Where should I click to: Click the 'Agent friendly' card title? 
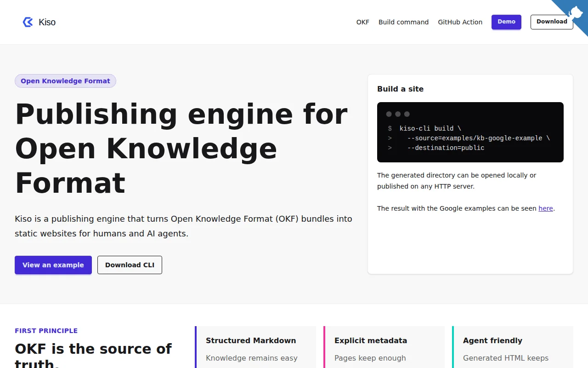pyautogui.click(x=492, y=340)
